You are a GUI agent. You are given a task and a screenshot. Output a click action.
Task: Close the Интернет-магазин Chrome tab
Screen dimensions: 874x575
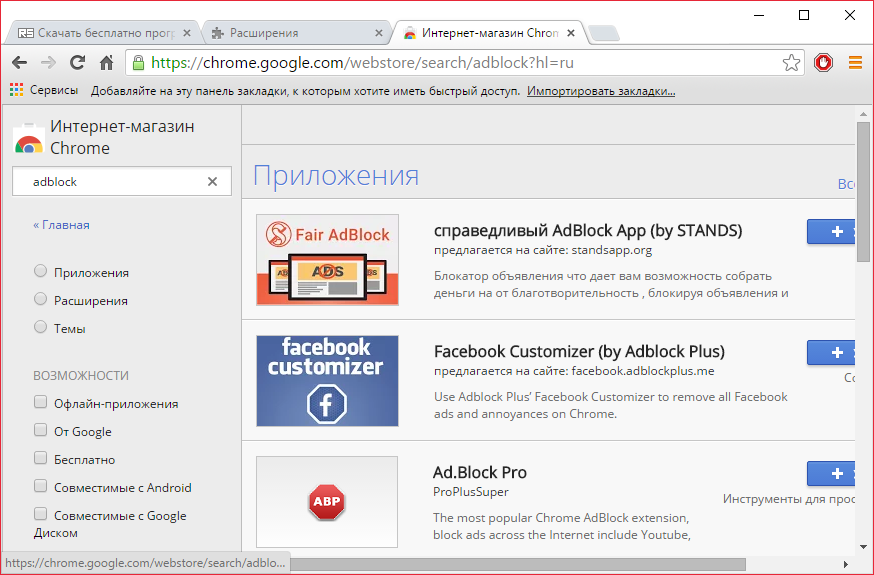coord(571,33)
